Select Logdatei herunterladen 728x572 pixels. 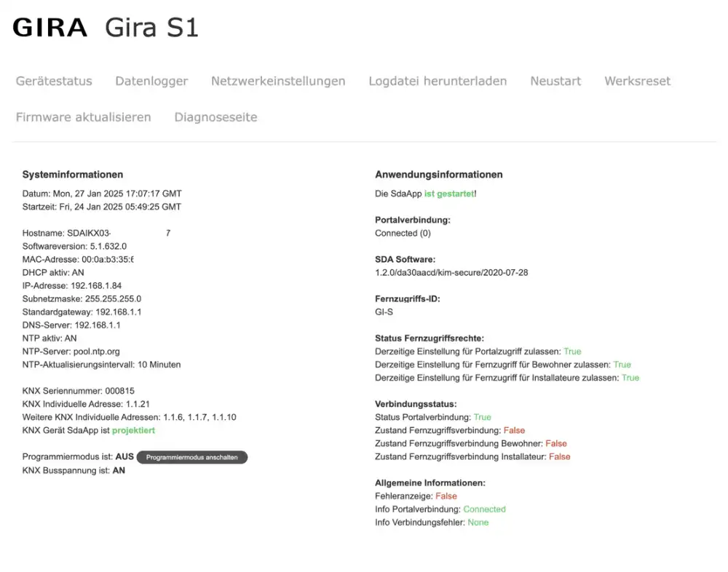click(438, 81)
